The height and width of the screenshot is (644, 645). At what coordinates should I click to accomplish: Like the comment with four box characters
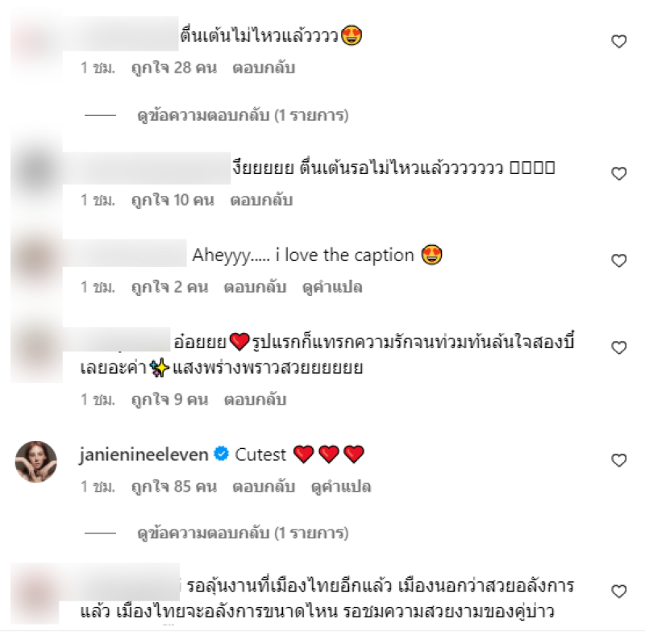pos(618,173)
